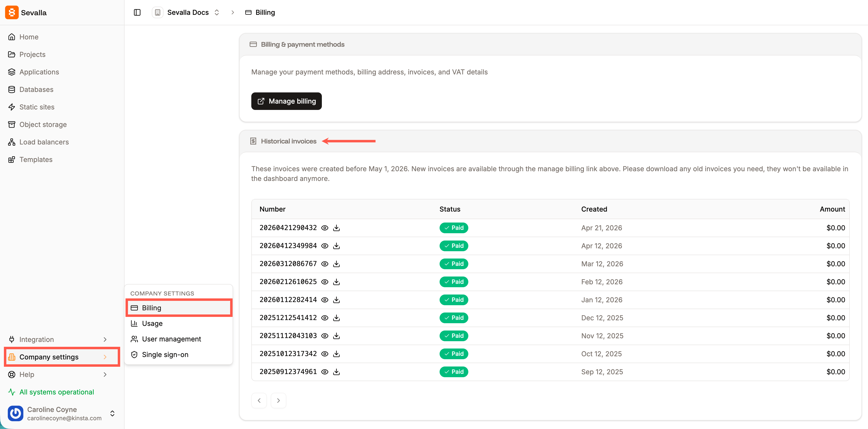Download invoice 20260112282414
Image resolution: width=868 pixels, height=429 pixels.
[336, 300]
